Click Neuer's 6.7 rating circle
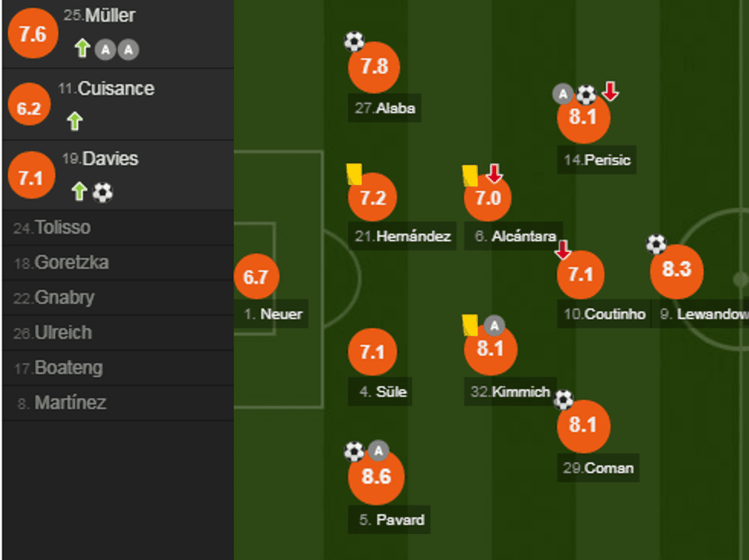749x560 pixels. [x=255, y=277]
